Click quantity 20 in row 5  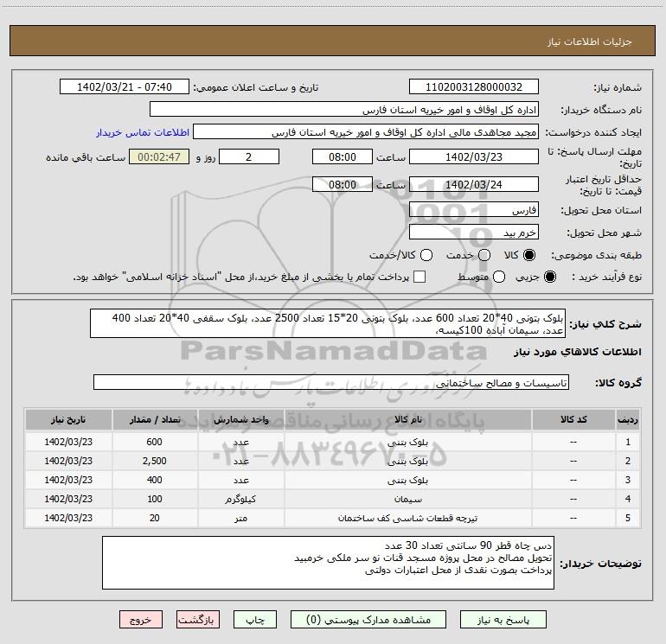(155, 518)
